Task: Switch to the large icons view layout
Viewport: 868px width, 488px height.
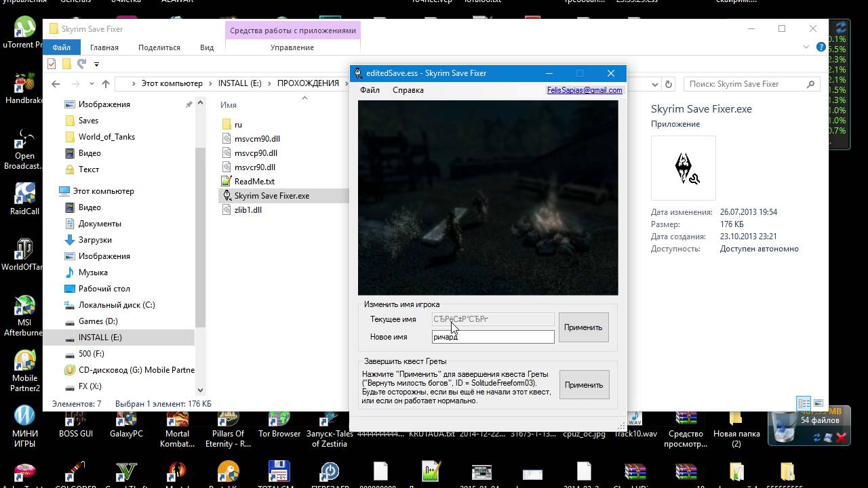Action: [x=818, y=403]
